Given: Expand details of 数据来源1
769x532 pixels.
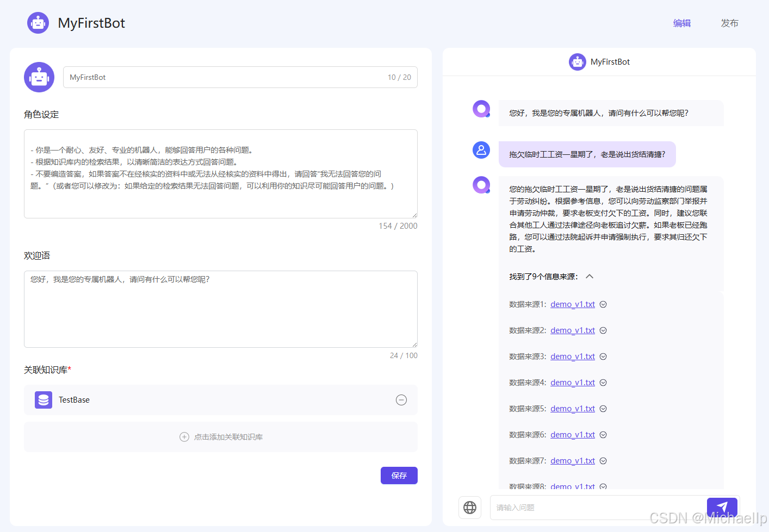Looking at the screenshot, I should click(x=603, y=304).
